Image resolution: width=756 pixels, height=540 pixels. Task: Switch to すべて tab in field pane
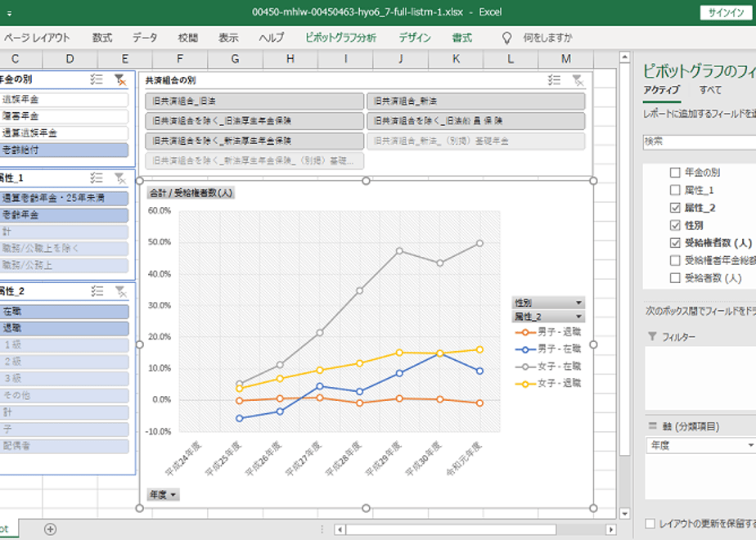(x=710, y=90)
